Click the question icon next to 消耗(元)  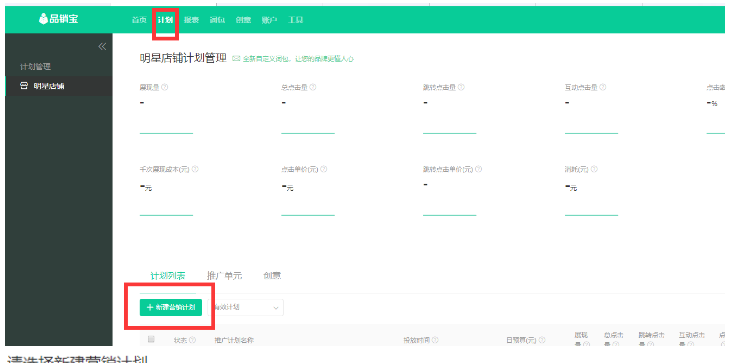pos(594,169)
